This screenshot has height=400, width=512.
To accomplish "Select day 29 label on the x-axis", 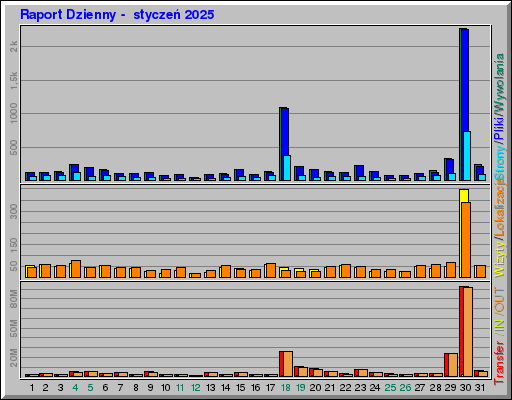I will 450,388.
